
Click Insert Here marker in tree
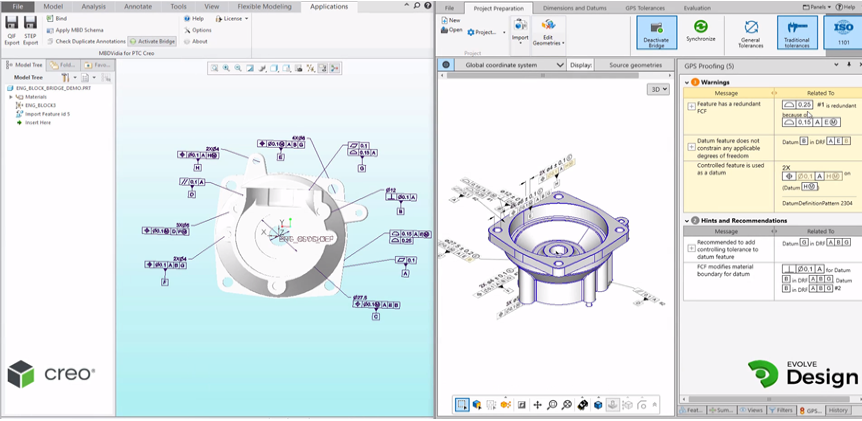[34, 123]
